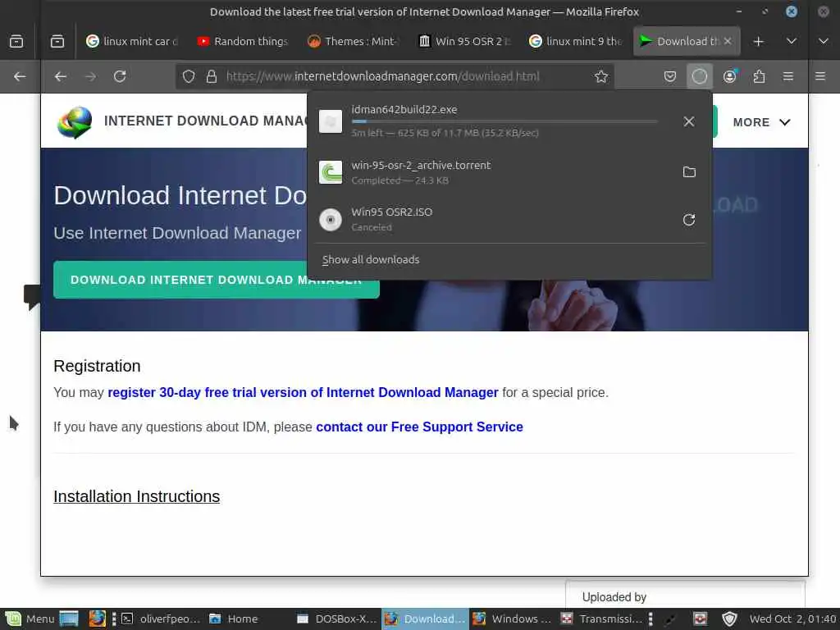
Task: Go back one page in Firefox
Action: 61,76
